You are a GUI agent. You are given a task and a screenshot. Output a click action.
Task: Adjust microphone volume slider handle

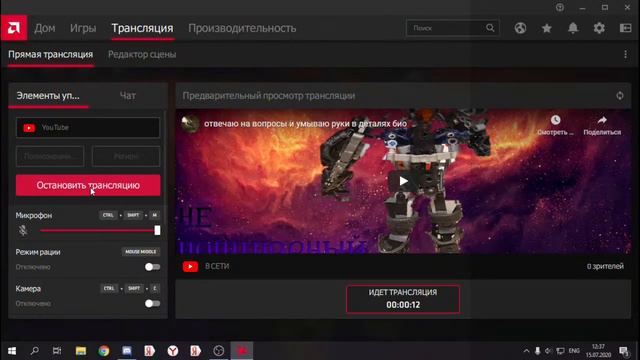click(x=157, y=231)
